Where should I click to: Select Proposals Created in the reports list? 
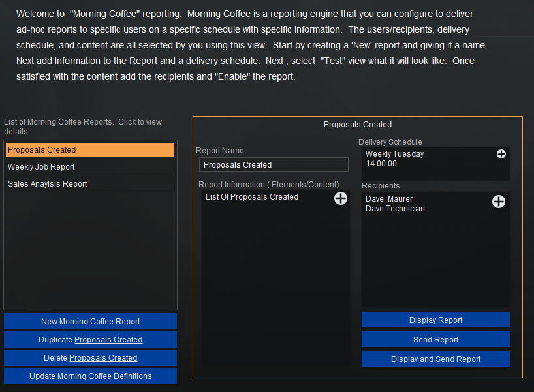point(90,150)
